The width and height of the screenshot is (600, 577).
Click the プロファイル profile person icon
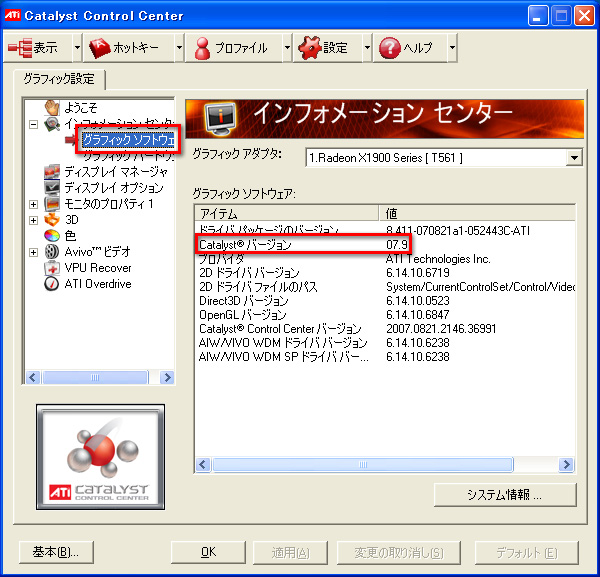tap(202, 48)
